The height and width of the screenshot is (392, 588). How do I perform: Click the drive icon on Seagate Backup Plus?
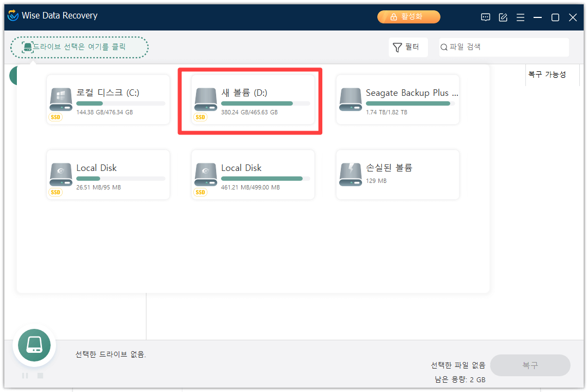pyautogui.click(x=351, y=98)
